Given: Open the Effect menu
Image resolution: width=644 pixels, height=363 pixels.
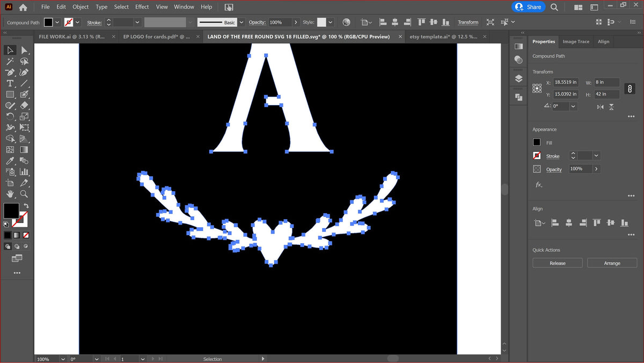Looking at the screenshot, I should pos(142,7).
